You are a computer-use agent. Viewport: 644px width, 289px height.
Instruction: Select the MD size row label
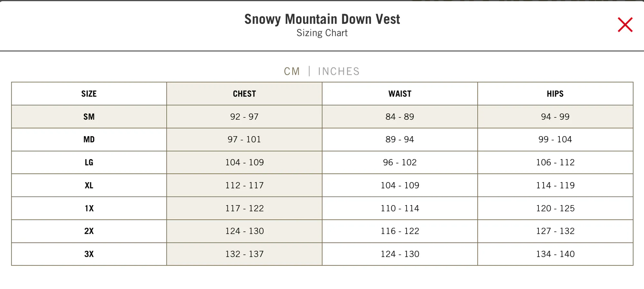pyautogui.click(x=89, y=140)
